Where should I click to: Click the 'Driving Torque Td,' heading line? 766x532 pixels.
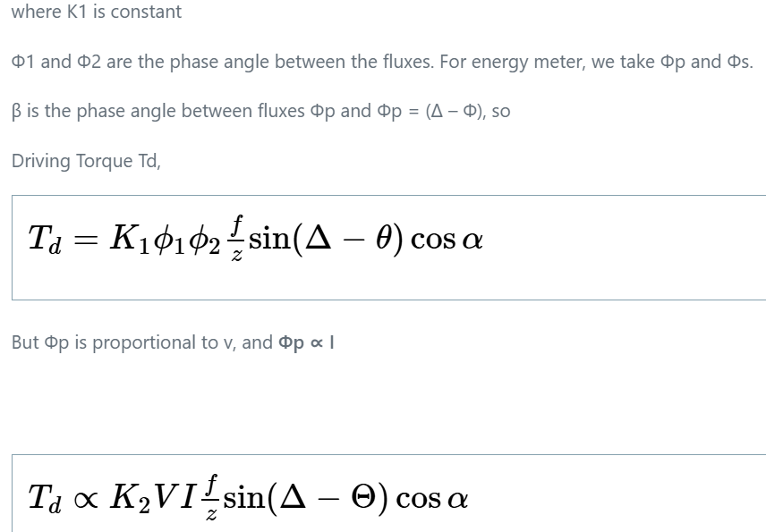pos(86,161)
